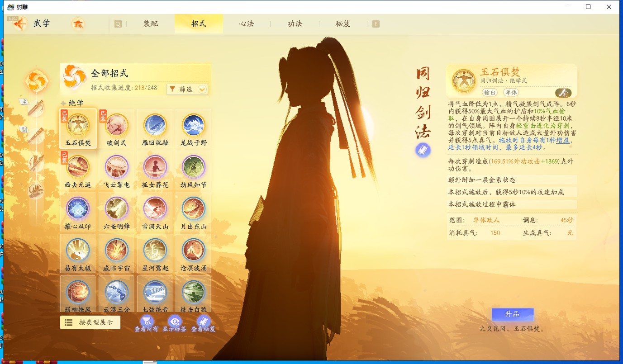Open the blue book icon under 同归剑法
The image size is (623, 364).
tap(423, 150)
